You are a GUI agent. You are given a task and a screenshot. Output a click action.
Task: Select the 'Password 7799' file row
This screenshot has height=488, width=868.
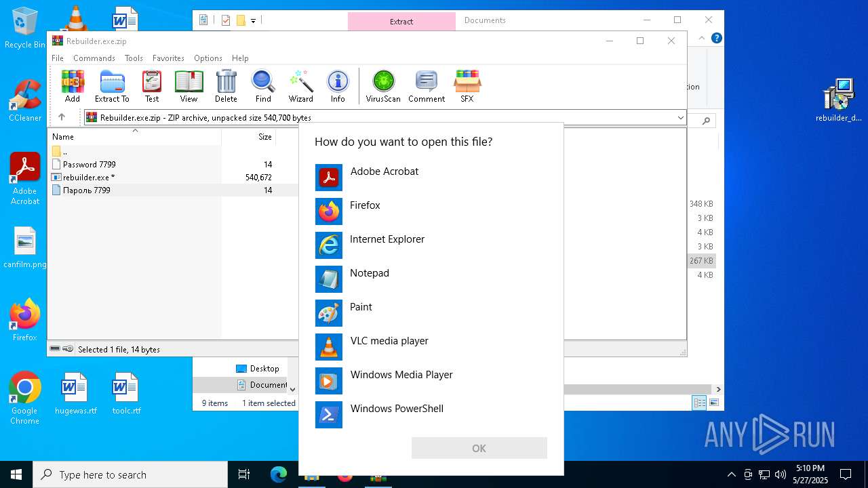coord(173,164)
